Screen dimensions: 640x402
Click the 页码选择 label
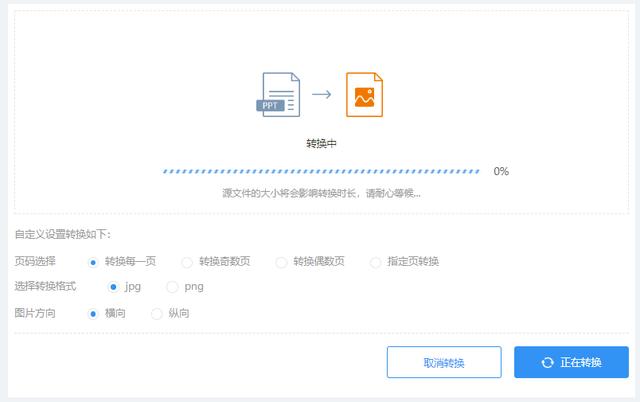tap(35, 262)
